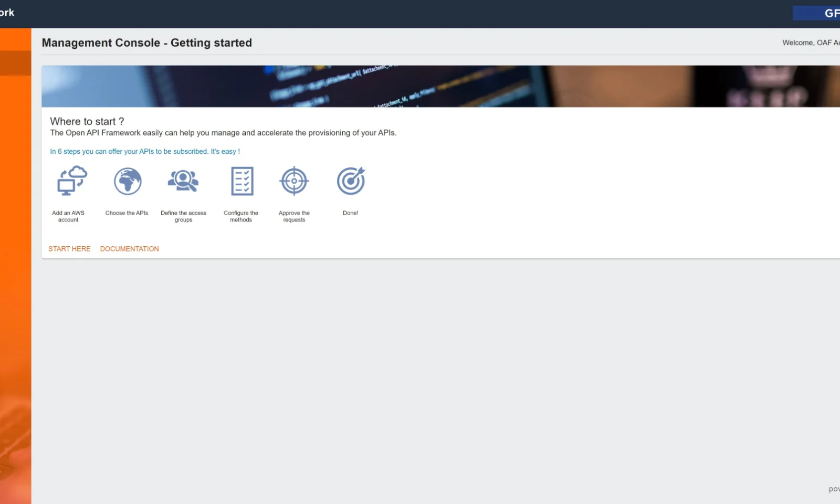Open the DOCUMENTATION link
This screenshot has height=504, width=840.
pos(129,249)
